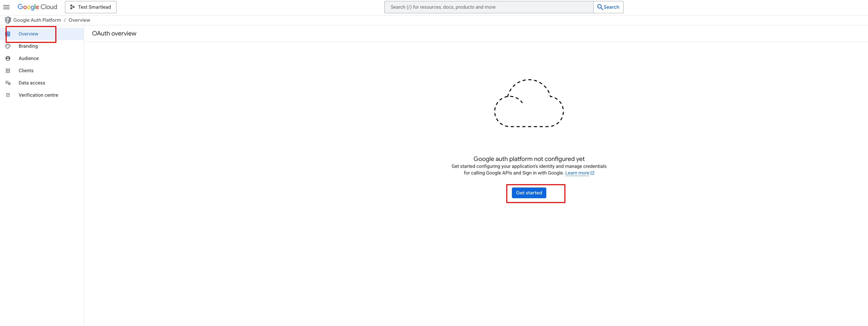
Task: Navigate to Data access
Action: coord(42,83)
